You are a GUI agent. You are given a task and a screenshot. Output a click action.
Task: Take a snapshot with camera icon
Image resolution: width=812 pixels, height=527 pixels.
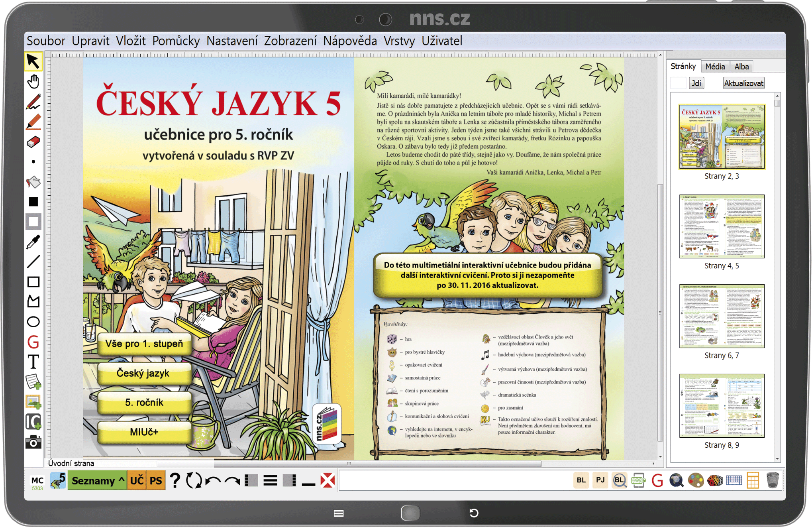(33, 442)
